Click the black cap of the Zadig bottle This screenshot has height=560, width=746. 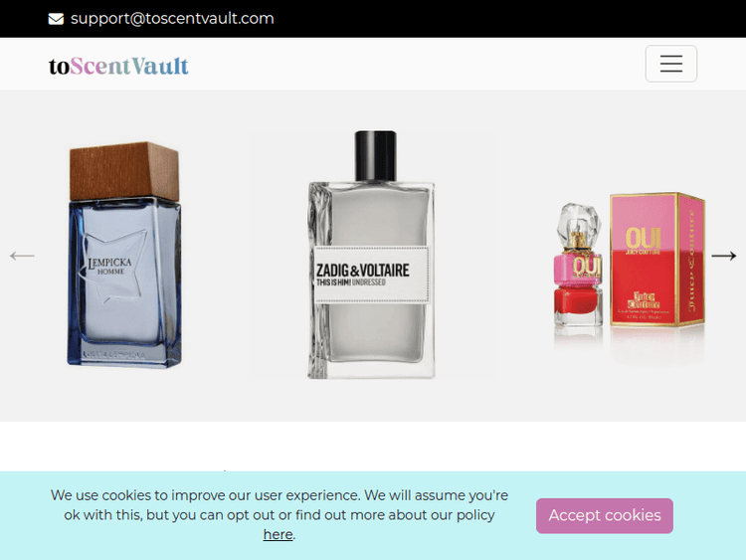[x=375, y=156]
